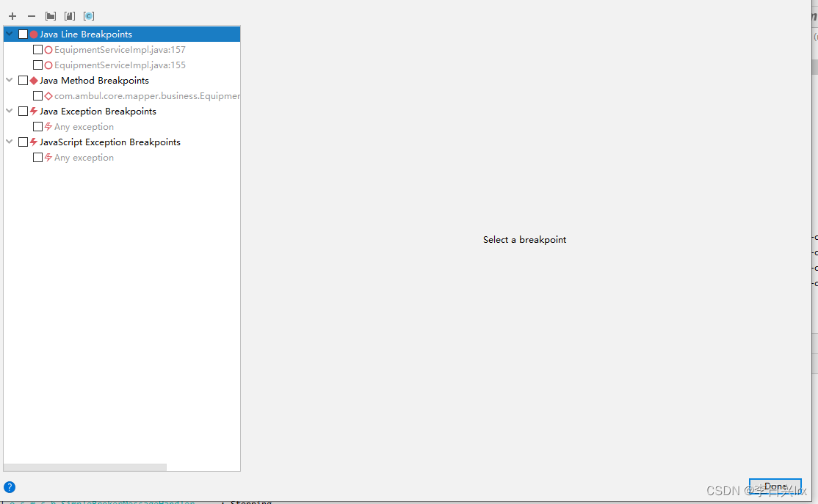Select Any exception text under Java Exception Breakpoints
Screen dimensions: 818x504
click(84, 127)
